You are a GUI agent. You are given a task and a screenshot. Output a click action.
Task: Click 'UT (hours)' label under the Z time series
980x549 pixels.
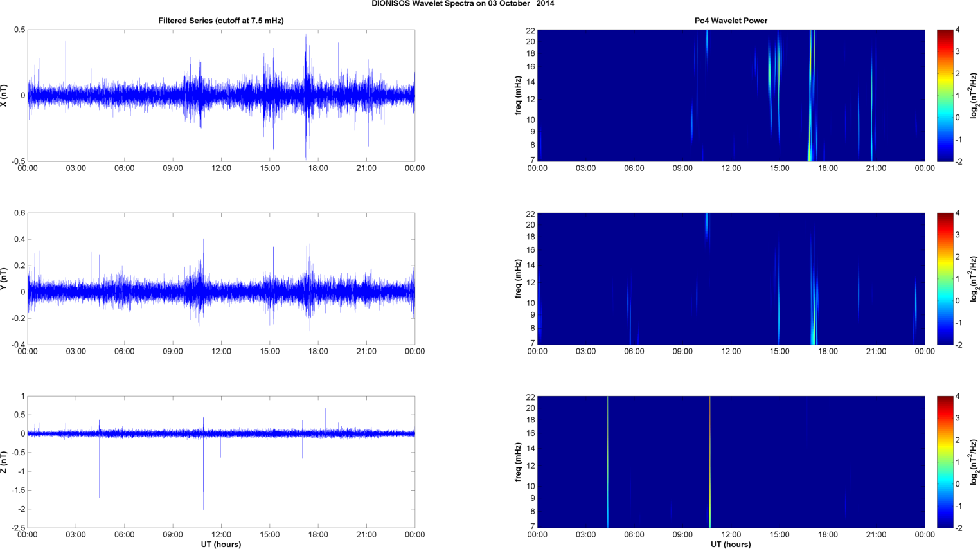point(221,544)
